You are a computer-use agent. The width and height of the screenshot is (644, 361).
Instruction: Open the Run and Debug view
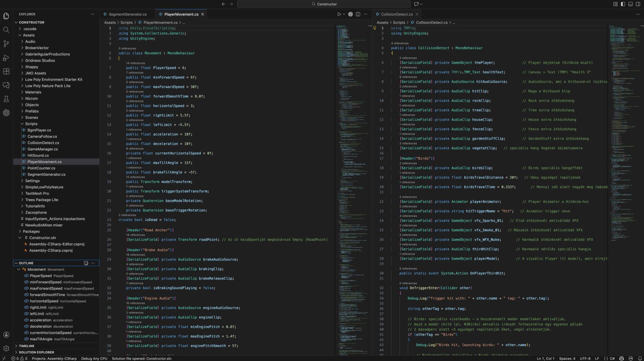coord(6,58)
